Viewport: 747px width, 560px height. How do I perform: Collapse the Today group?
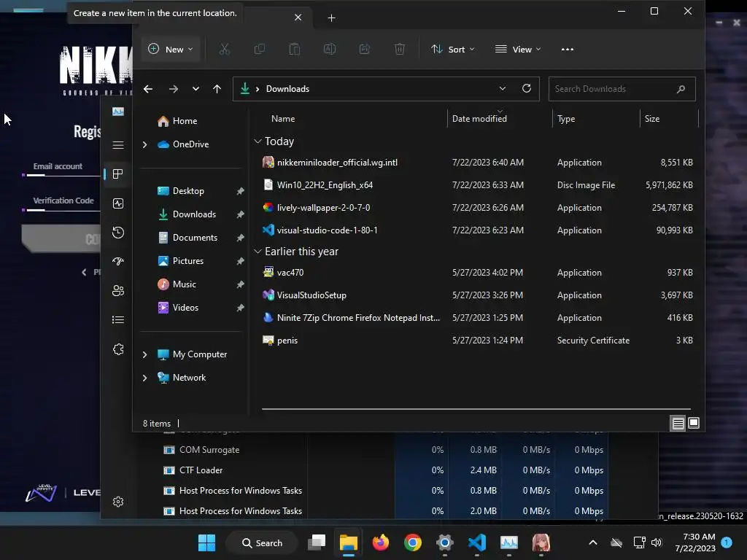[258, 141]
